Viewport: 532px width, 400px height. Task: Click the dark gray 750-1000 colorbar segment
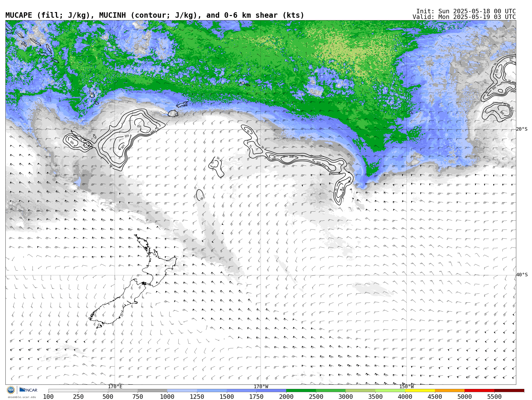point(152,390)
